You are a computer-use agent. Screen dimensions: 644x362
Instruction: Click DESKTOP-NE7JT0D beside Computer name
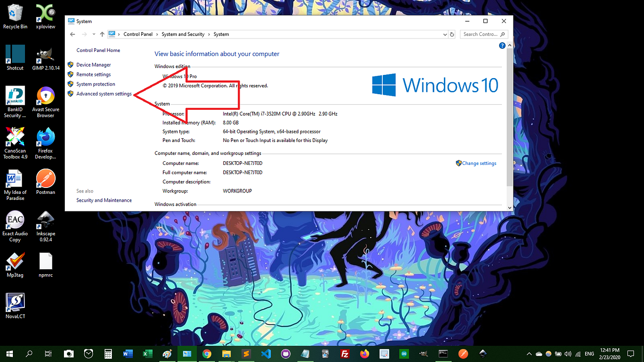(242, 164)
